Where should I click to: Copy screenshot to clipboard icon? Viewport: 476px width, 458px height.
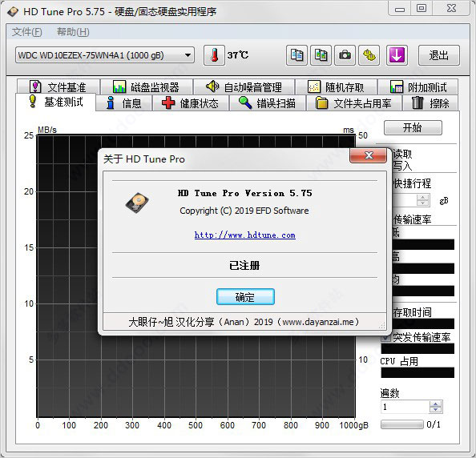coord(321,55)
